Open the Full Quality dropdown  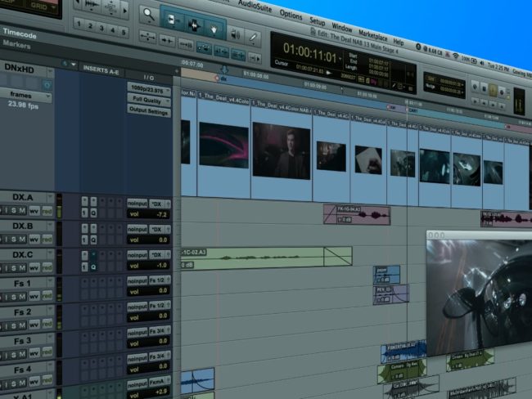click(x=149, y=100)
